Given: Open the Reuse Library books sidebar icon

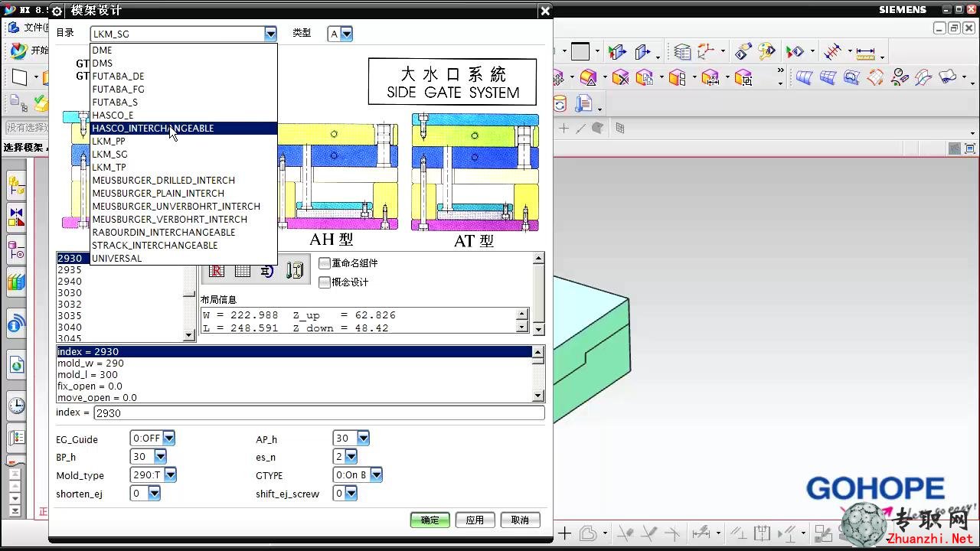Looking at the screenshot, I should point(16,282).
